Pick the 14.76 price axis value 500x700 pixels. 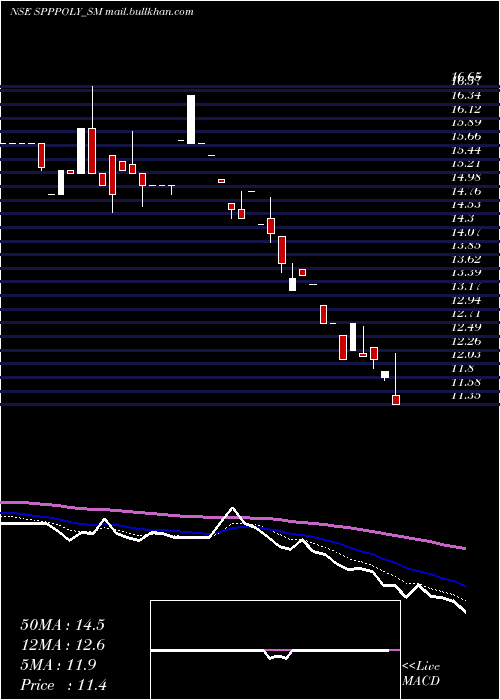(466, 191)
